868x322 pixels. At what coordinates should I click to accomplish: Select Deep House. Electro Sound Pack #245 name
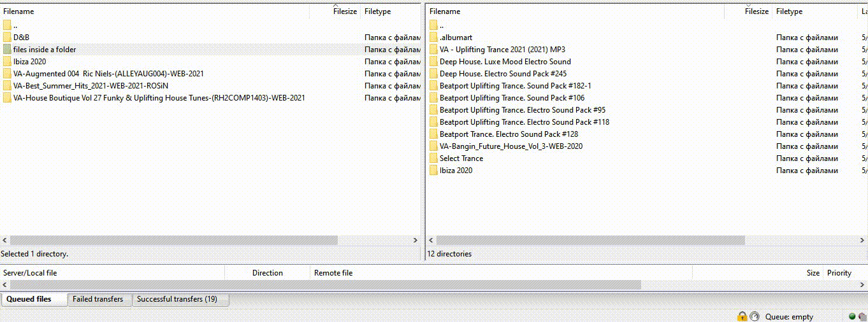503,74
